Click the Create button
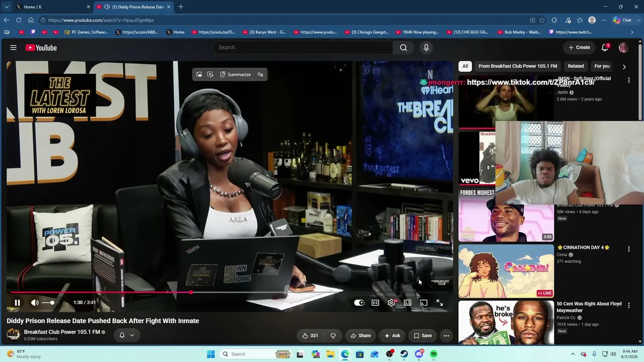The width and height of the screenshot is (644, 362). pos(579,47)
